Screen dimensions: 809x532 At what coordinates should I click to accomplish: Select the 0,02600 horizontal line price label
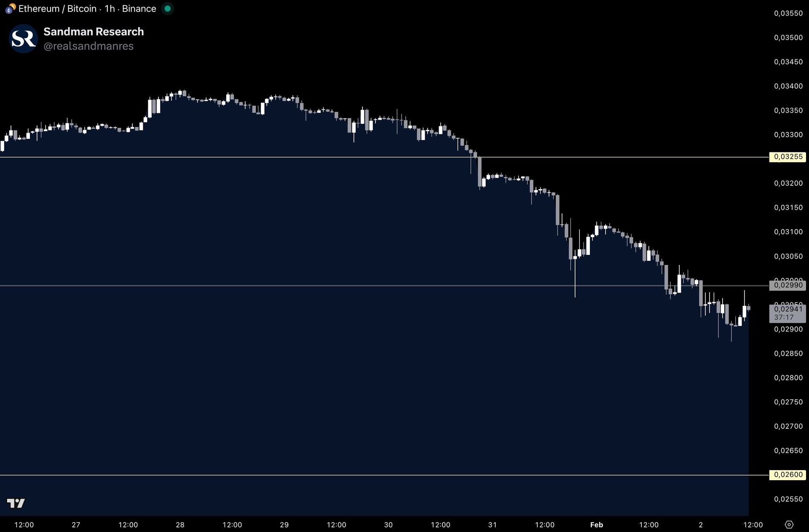point(787,475)
